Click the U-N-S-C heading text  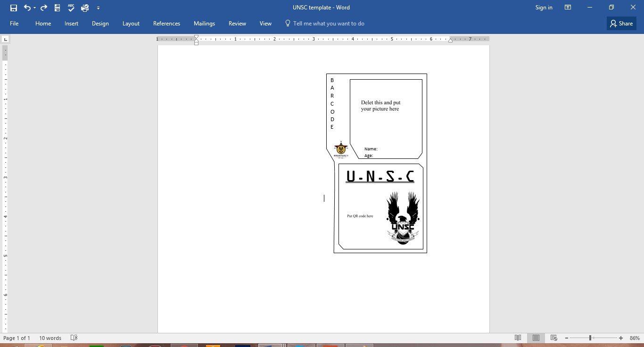point(380,176)
